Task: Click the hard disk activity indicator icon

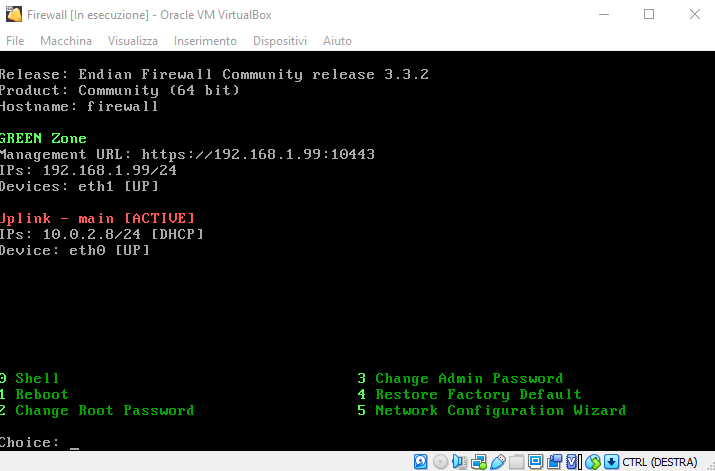Action: [420, 462]
